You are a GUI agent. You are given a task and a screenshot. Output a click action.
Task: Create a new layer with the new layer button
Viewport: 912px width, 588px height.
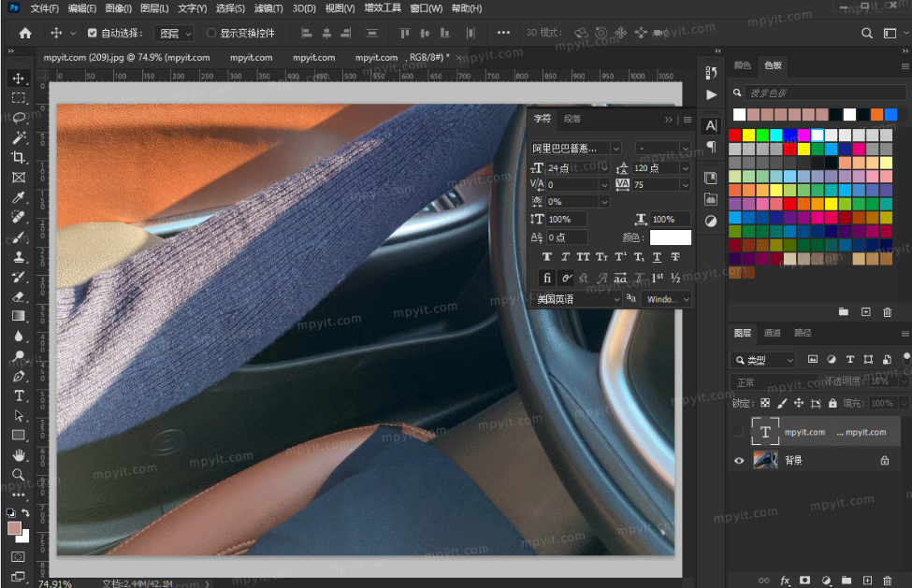867,580
